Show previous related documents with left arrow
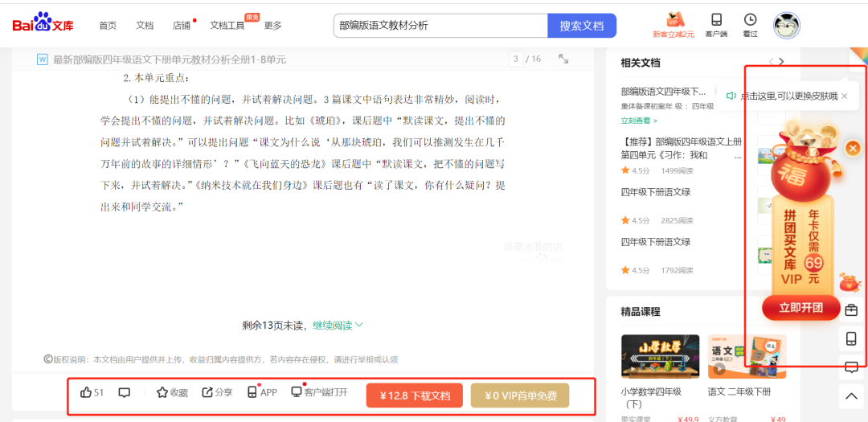 (770, 61)
